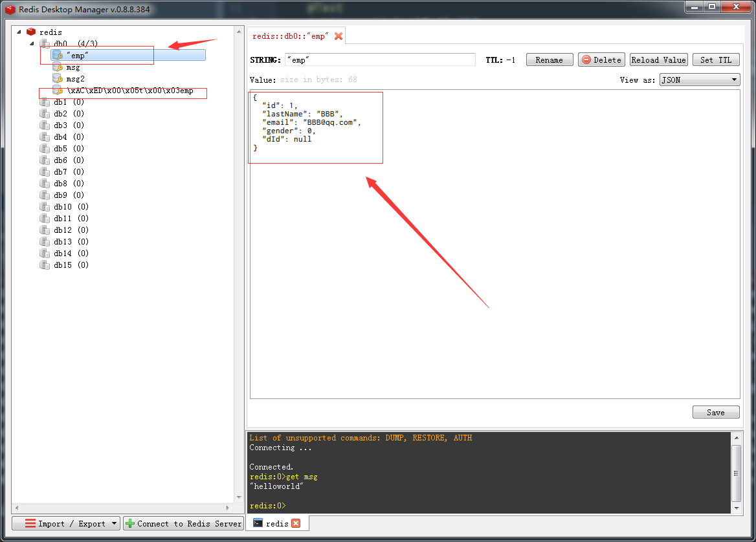Screen dimensions: 756x542
Task: Open the View as JSON dropdown
Action: [700, 80]
